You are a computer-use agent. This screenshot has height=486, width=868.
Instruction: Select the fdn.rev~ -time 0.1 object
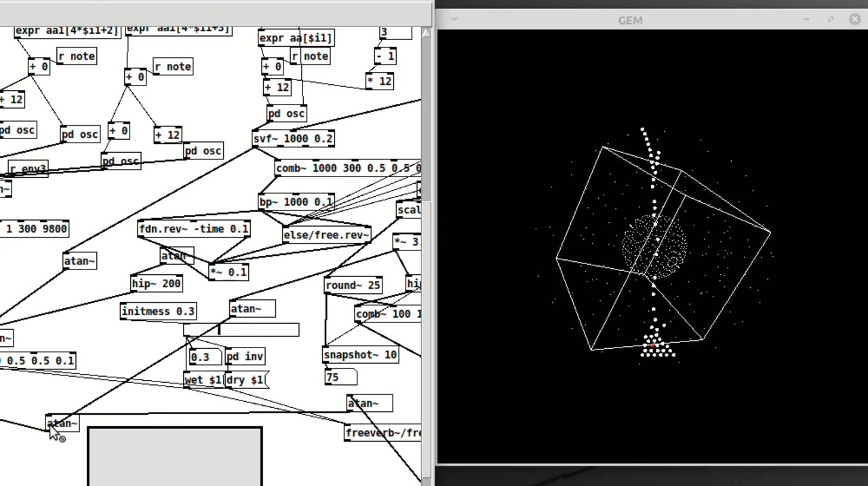click(x=194, y=229)
